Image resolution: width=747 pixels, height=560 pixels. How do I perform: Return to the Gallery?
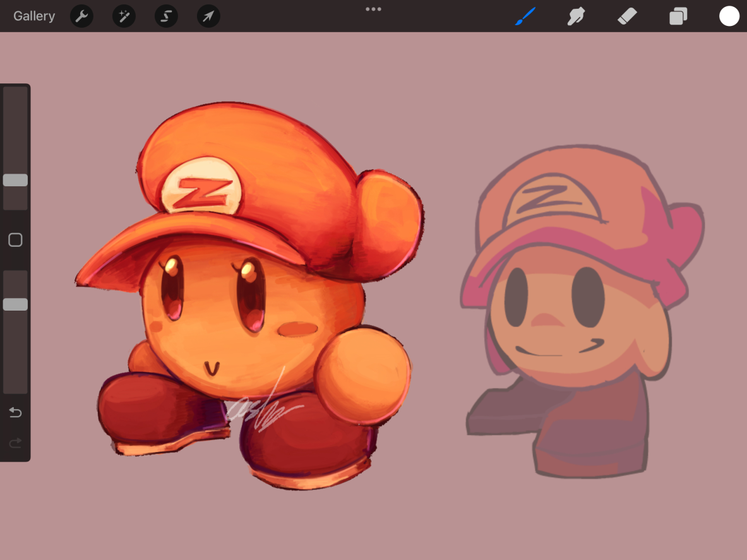[x=34, y=16]
